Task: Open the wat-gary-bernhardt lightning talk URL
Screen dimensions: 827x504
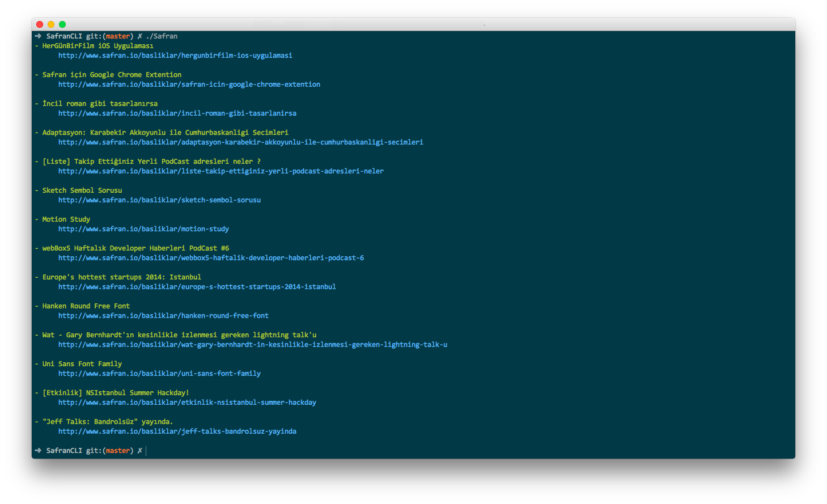Action: click(253, 345)
